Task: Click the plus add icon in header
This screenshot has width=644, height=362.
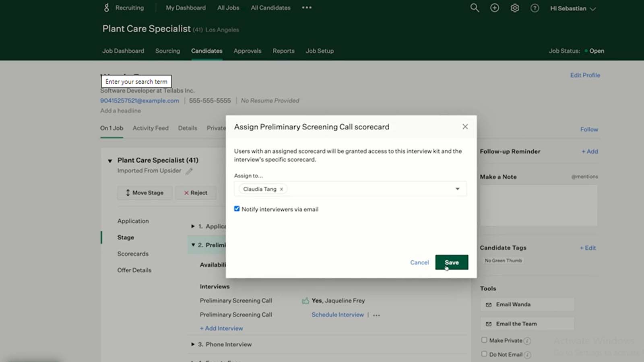Action: point(495,8)
